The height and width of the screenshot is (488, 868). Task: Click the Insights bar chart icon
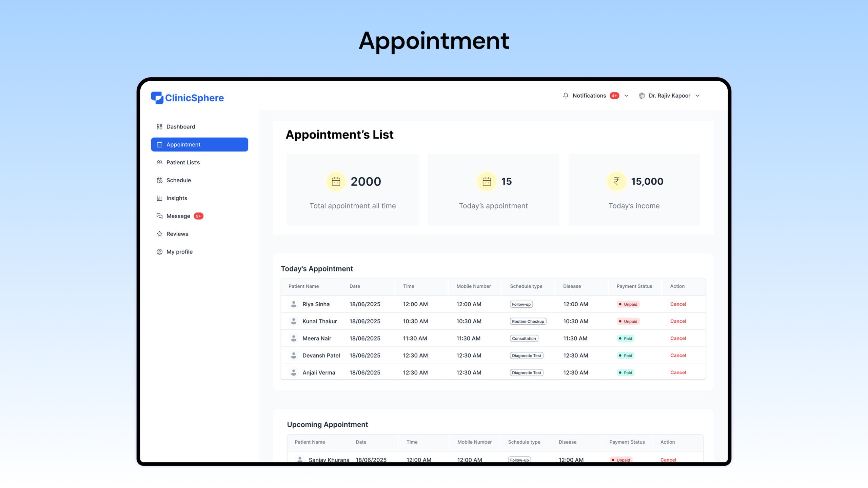[x=159, y=198]
